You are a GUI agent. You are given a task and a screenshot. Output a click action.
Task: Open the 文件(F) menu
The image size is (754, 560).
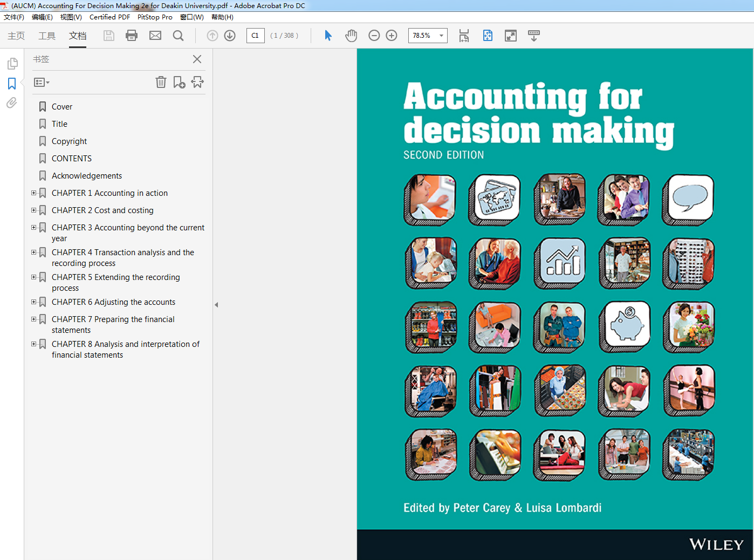tap(14, 17)
